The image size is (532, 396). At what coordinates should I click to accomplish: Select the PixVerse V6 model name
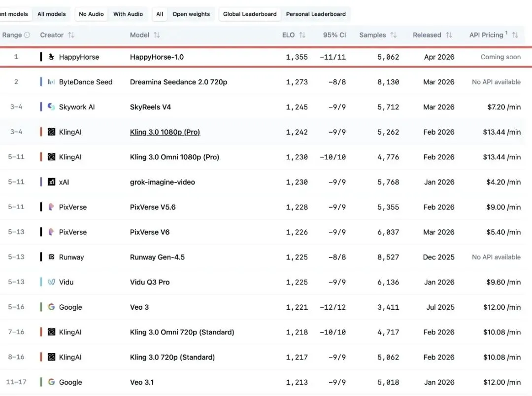(x=150, y=232)
